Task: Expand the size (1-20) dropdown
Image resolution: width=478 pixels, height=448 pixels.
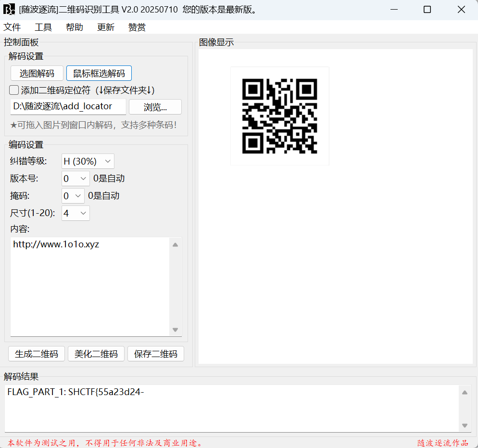Action: pyautogui.click(x=76, y=213)
